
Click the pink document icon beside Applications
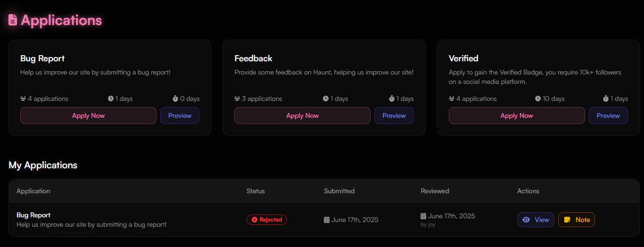click(x=13, y=20)
